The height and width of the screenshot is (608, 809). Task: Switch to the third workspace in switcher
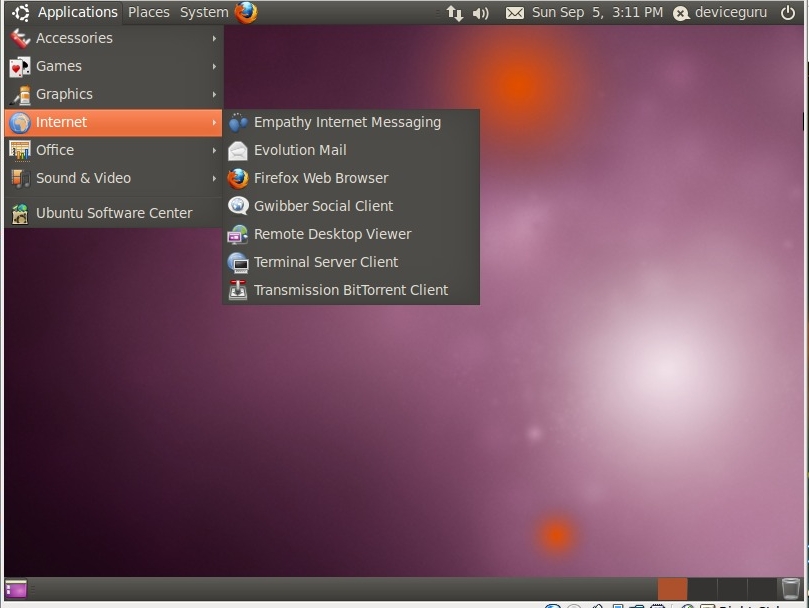(732, 589)
